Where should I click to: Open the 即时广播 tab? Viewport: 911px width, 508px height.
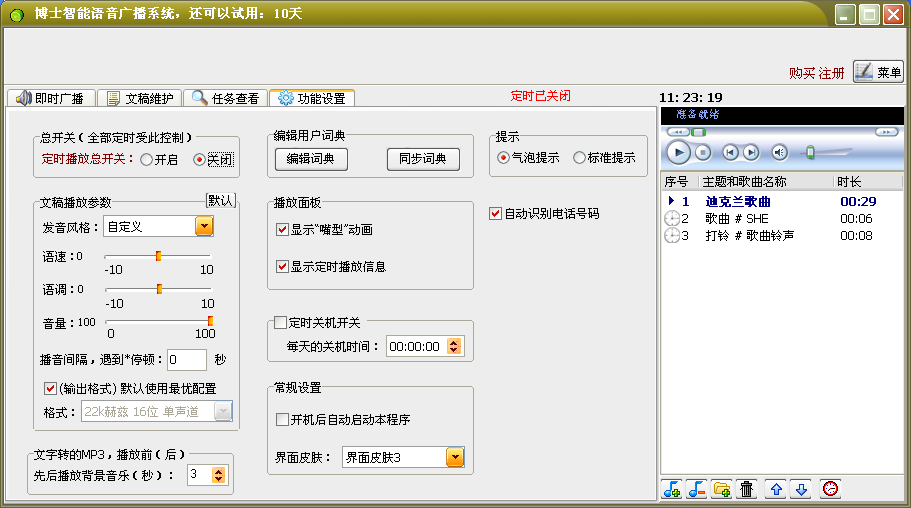pos(51,98)
